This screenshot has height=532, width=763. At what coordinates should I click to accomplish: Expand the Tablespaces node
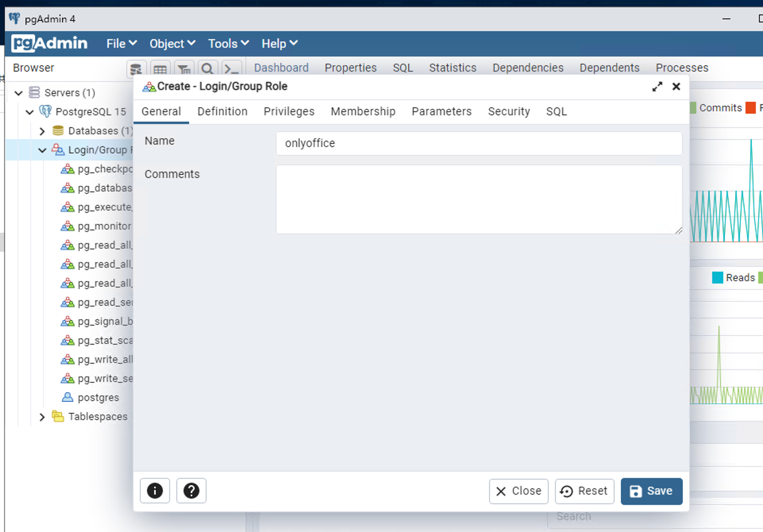pyautogui.click(x=42, y=417)
